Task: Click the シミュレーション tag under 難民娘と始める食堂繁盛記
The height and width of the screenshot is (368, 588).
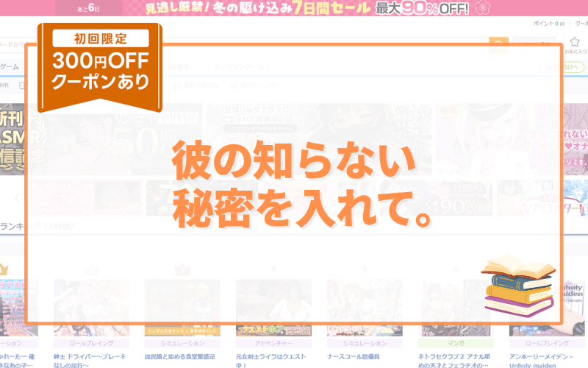Action: (x=182, y=343)
